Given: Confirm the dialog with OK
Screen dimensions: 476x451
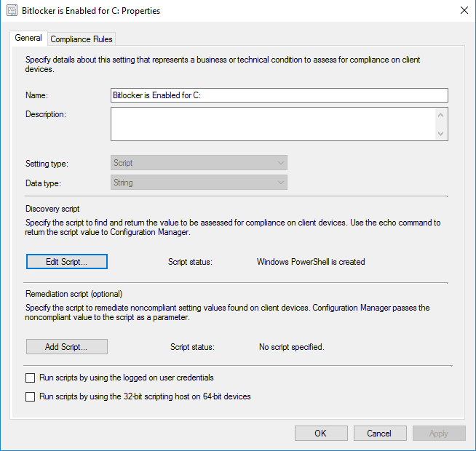Looking at the screenshot, I should click(x=321, y=433).
